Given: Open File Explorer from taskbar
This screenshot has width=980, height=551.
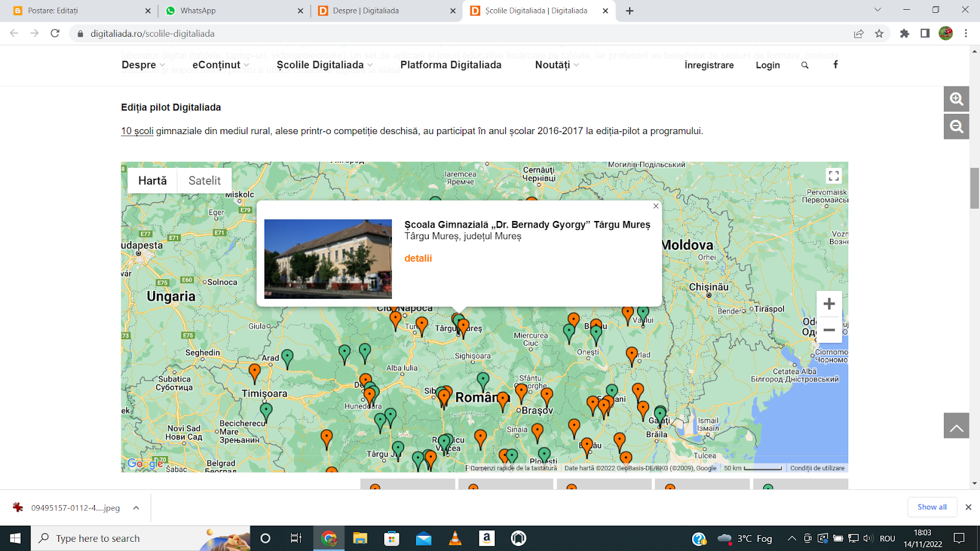Looking at the screenshot, I should pyautogui.click(x=360, y=538).
